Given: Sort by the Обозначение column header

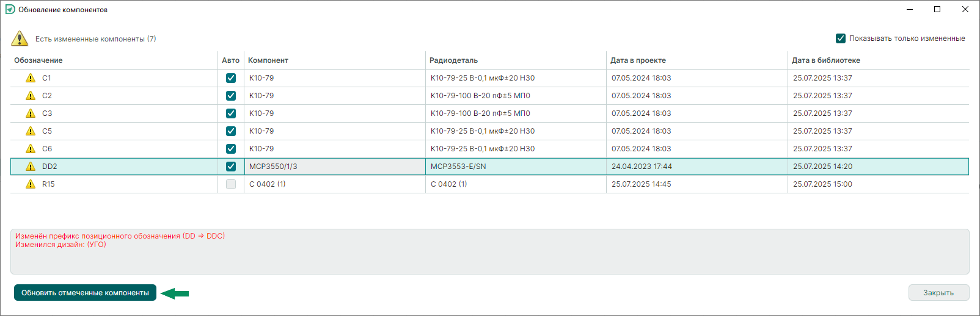Looking at the screenshot, I should point(114,60).
